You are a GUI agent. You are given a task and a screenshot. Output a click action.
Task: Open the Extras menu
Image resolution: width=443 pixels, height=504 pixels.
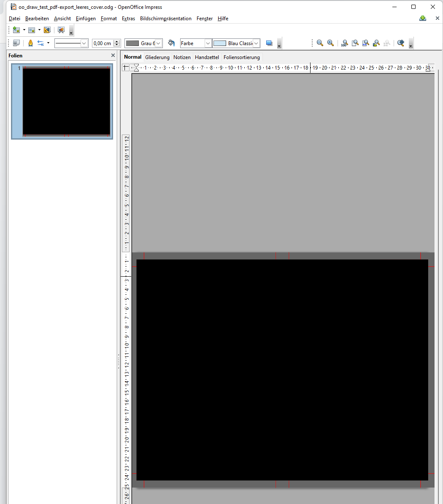pos(128,18)
